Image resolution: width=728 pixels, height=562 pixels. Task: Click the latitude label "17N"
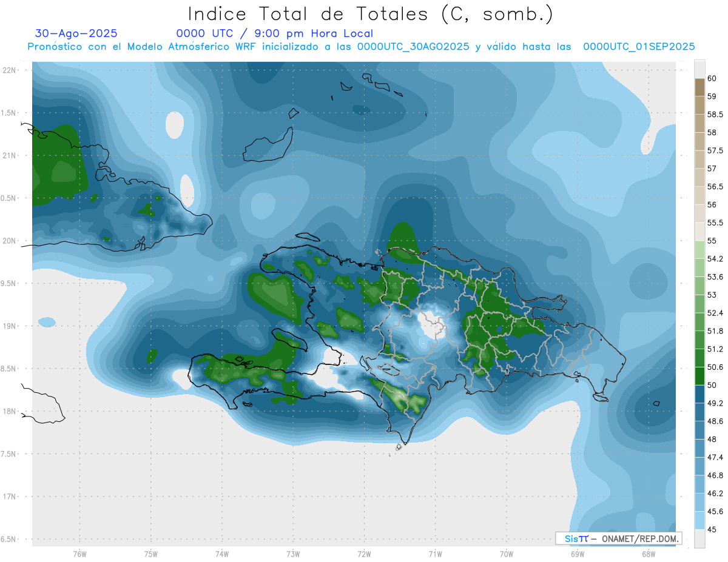[x=9, y=497]
